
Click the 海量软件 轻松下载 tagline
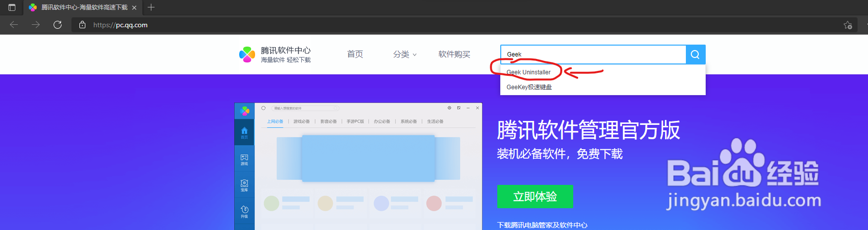tap(286, 60)
